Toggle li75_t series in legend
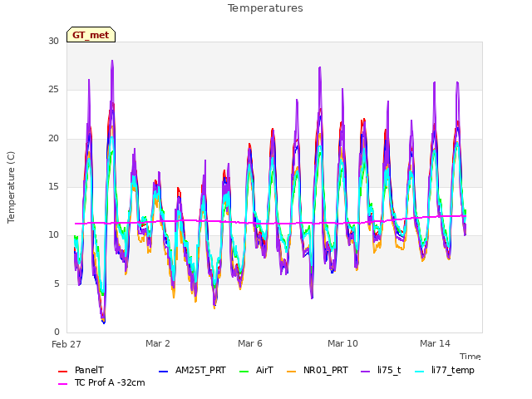Screen dimensions: 532x399 coord(389,370)
